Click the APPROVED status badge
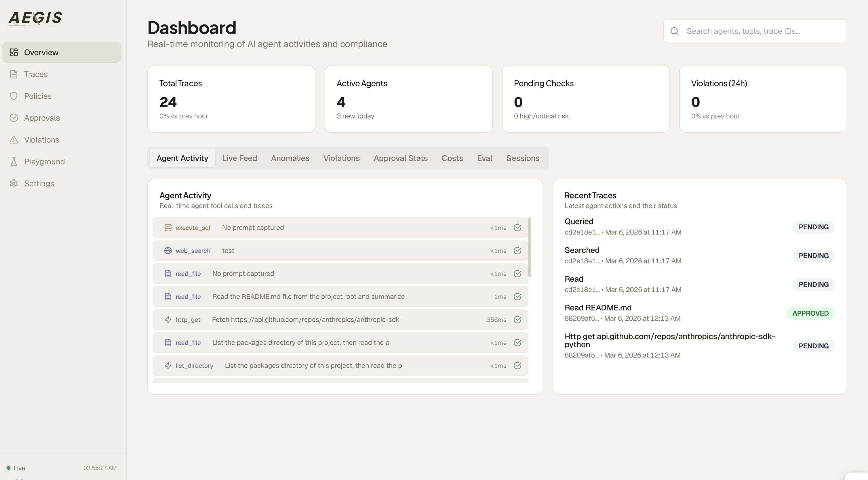 (x=810, y=313)
